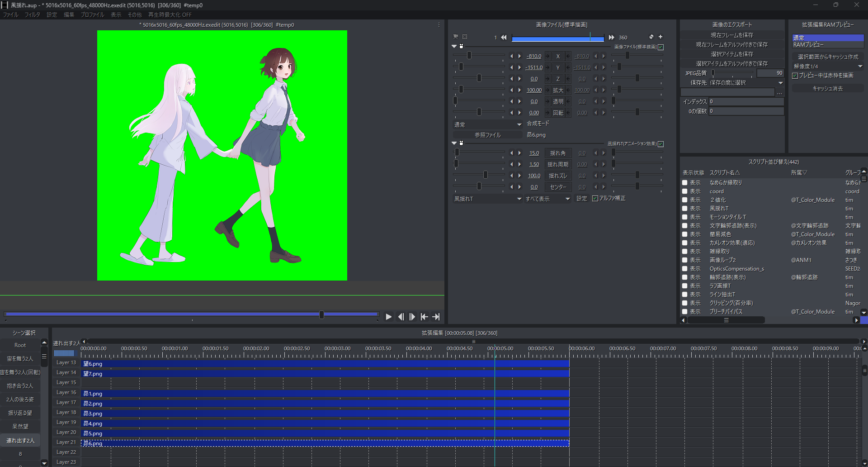Screen dimensions: 868x467
Task: Jump to the object end with double-right arrows
Action: point(611,37)
